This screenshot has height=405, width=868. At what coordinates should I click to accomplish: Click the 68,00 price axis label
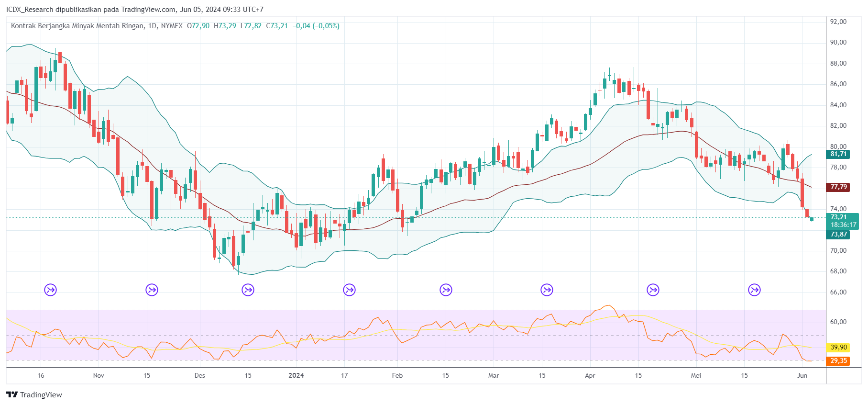(x=838, y=271)
